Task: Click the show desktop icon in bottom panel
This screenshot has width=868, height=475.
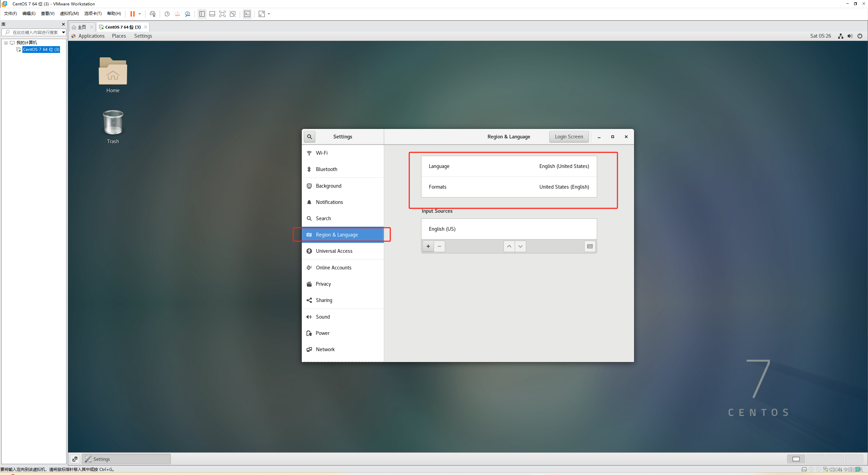Action: pos(75,459)
